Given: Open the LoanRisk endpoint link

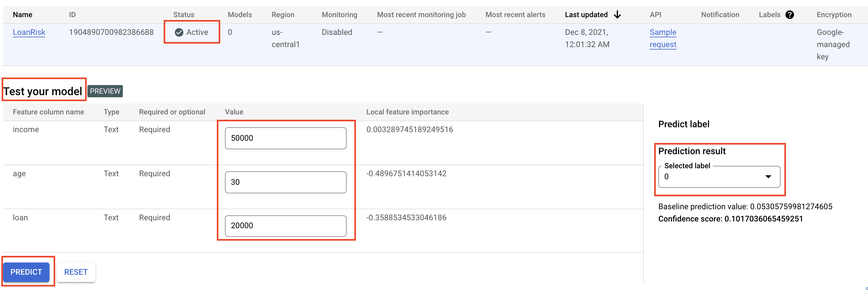Looking at the screenshot, I should point(29,32).
